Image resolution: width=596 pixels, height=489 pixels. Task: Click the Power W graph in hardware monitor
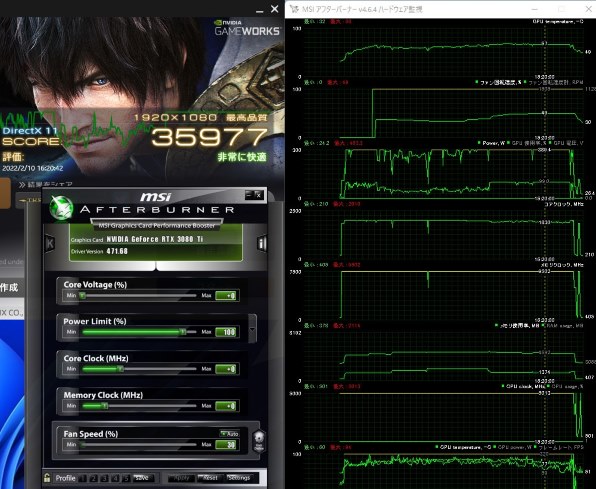pyautogui.click(x=443, y=173)
